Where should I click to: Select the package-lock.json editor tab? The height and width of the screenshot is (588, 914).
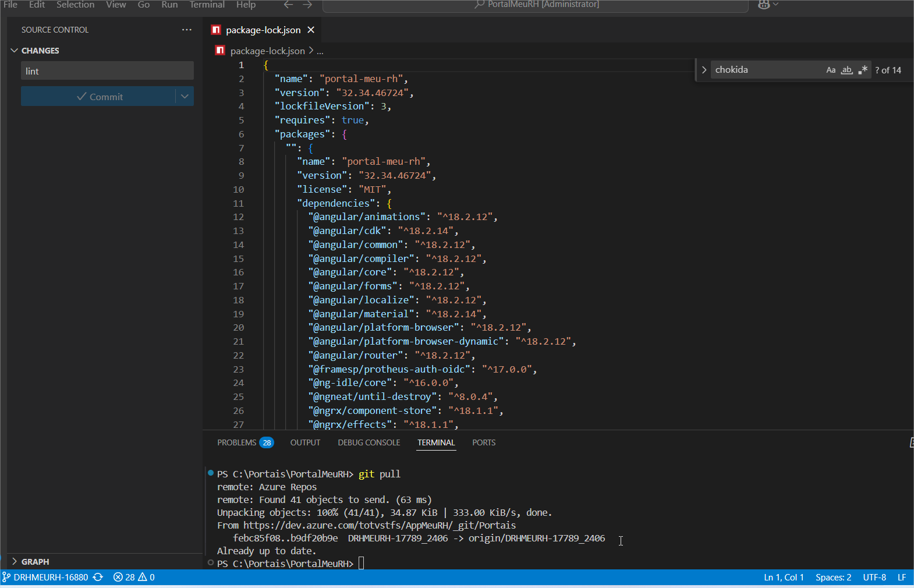click(x=263, y=30)
